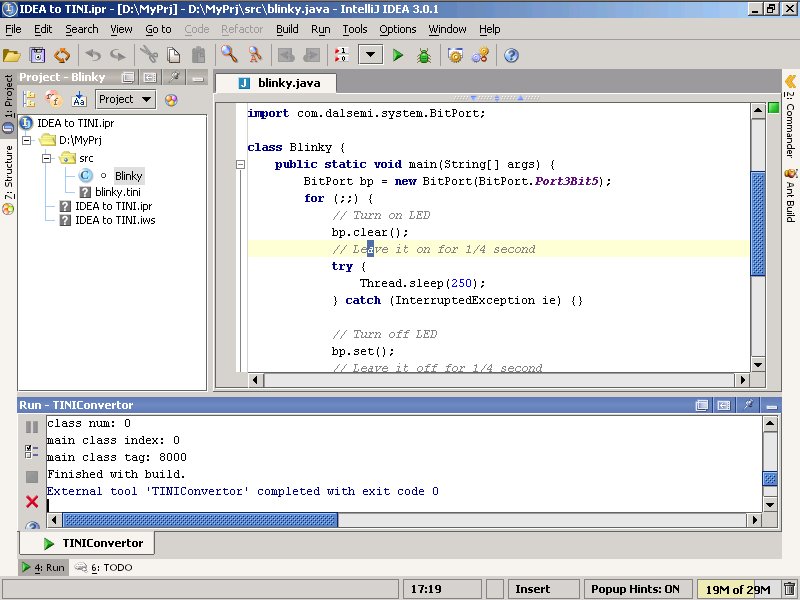Close the Run tab with red X
The image size is (800, 600).
pos(32,502)
